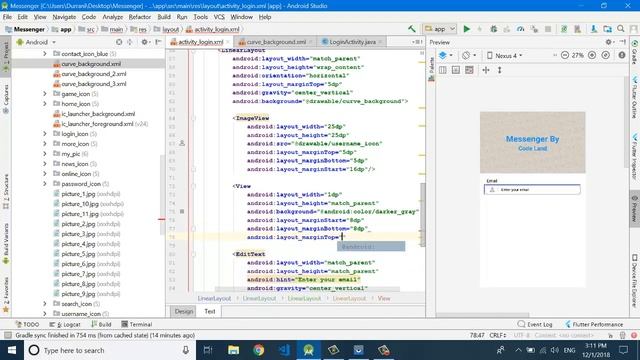Open the preview orientation dropdown
This screenshot has width=640, height=360.
coord(469,55)
